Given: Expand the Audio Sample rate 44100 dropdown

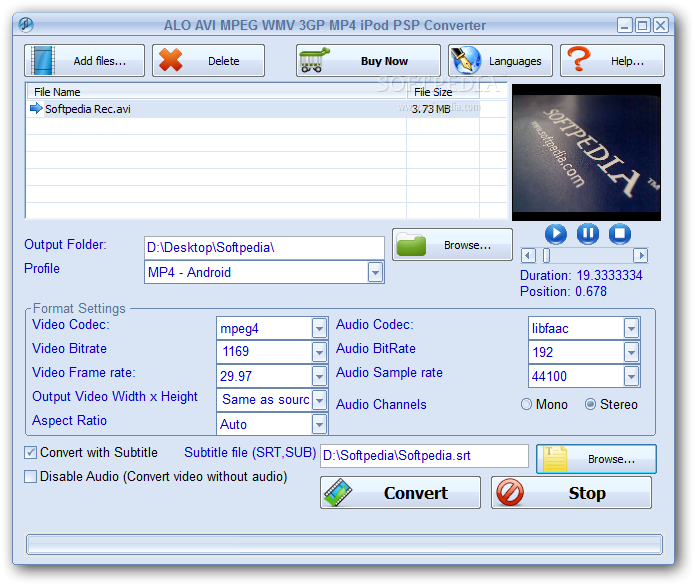Looking at the screenshot, I should pos(631,376).
